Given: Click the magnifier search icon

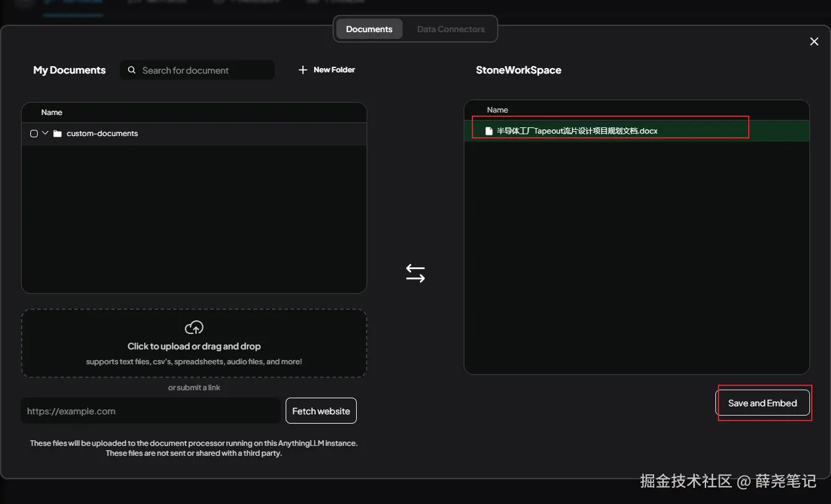Looking at the screenshot, I should tap(132, 70).
